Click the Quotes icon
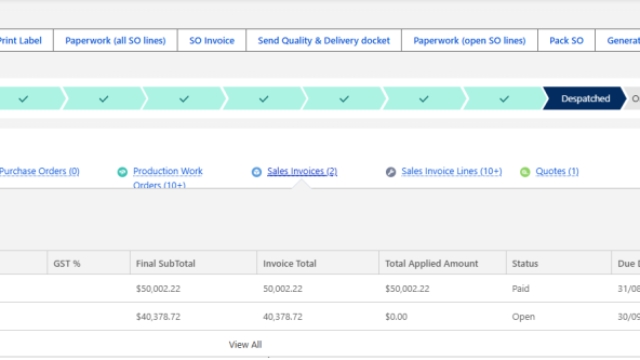Image resolution: width=640 pixels, height=360 pixels. point(525,172)
